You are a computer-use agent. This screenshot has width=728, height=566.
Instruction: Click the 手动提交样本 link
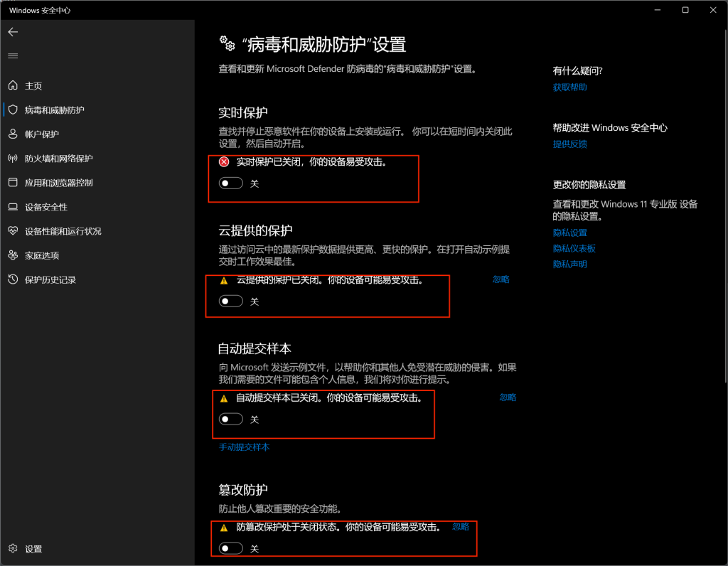tap(245, 447)
